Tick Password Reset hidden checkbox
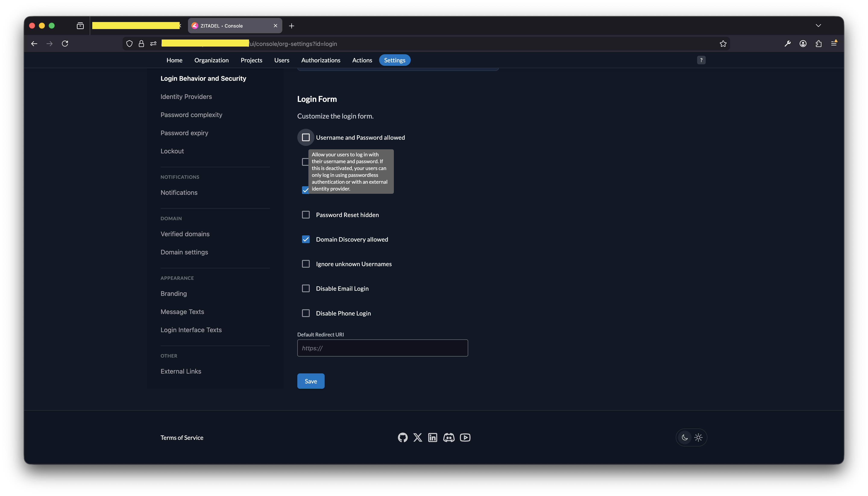 [306, 215]
